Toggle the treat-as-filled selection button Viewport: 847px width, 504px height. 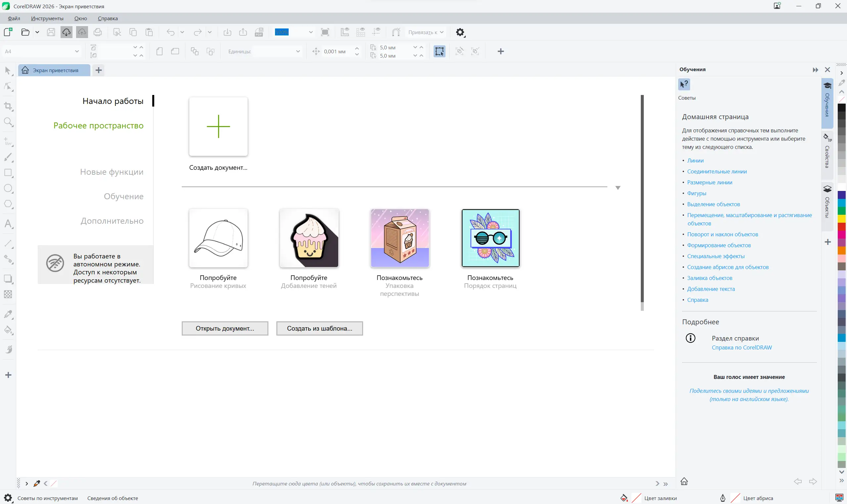click(439, 51)
